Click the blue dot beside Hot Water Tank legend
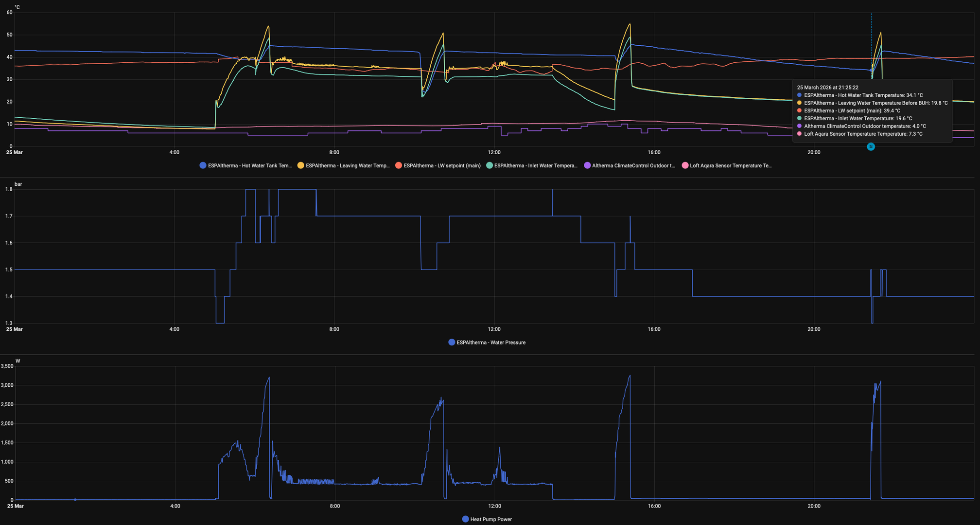The image size is (980, 525). point(203,165)
